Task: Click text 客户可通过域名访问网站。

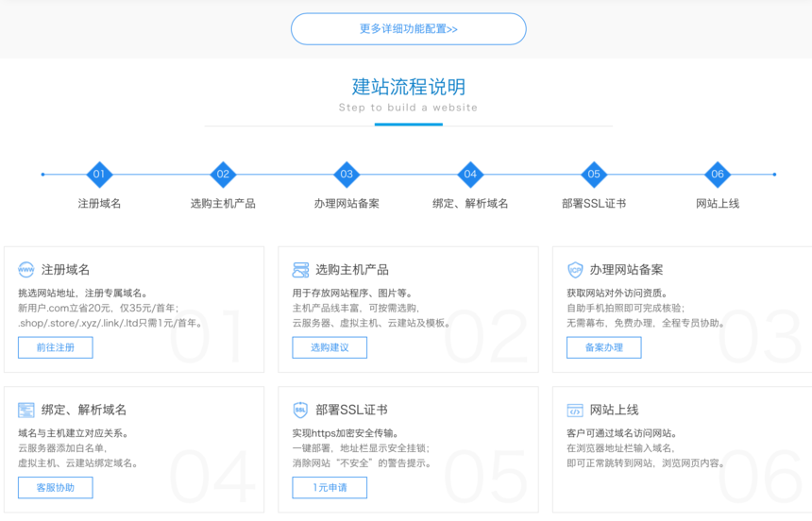Action: coord(622,433)
